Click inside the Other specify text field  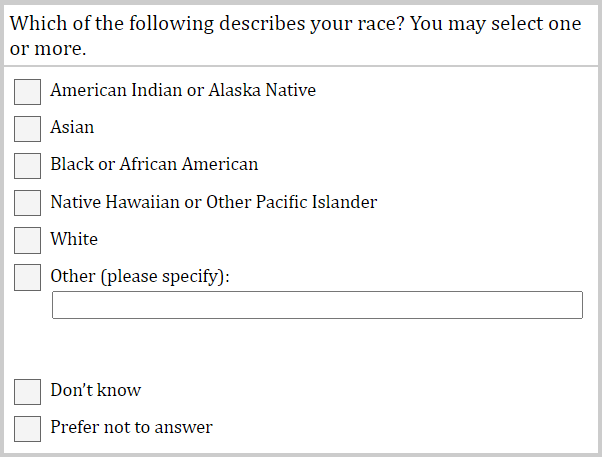(x=317, y=305)
